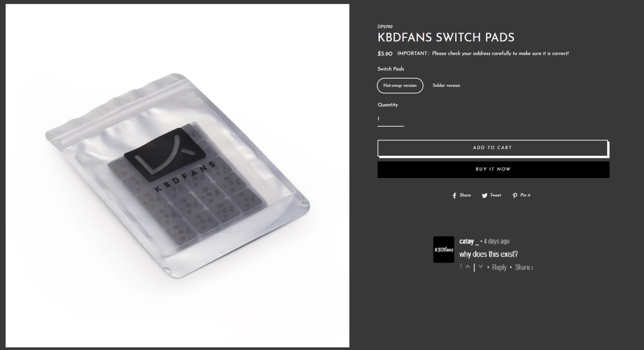Click the Twitter bird Tweet icon
Viewport: 644px width, 350px height.
pos(485,196)
